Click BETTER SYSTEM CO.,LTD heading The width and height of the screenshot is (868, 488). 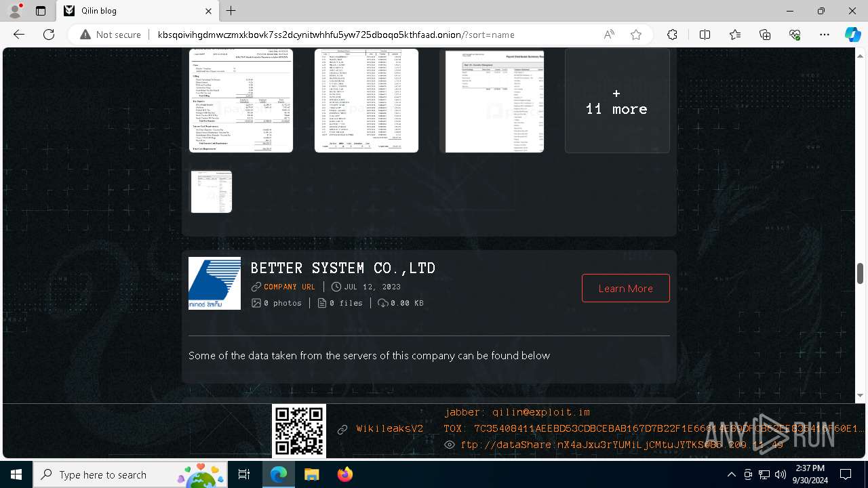click(x=343, y=268)
